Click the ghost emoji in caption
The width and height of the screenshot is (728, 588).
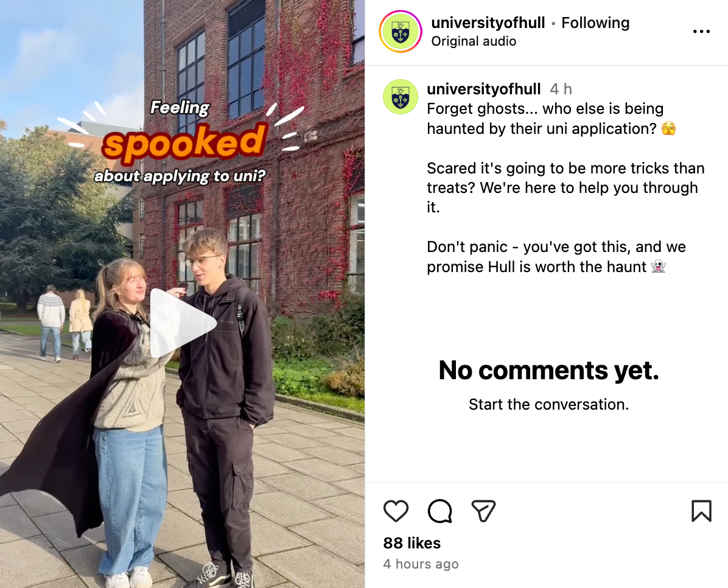click(x=658, y=267)
